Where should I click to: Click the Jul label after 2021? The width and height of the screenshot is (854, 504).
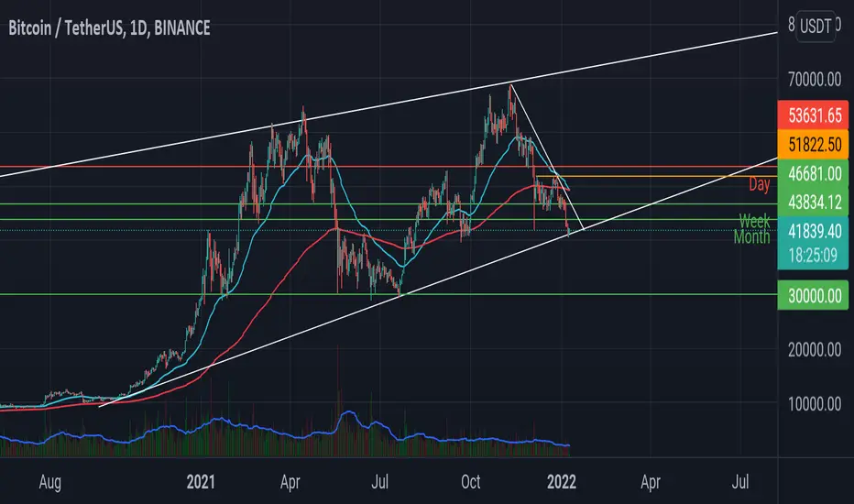[379, 482]
